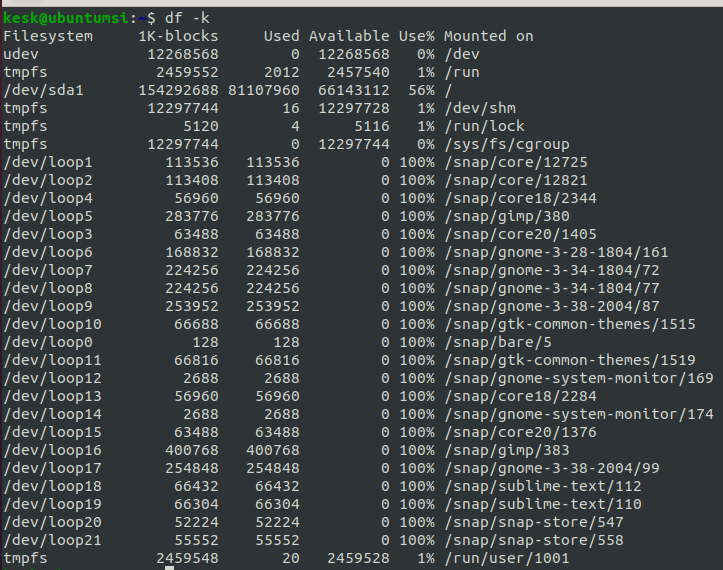Click the '/dev/loop18' entry
The height and width of the screenshot is (570, 723).
coord(53,486)
